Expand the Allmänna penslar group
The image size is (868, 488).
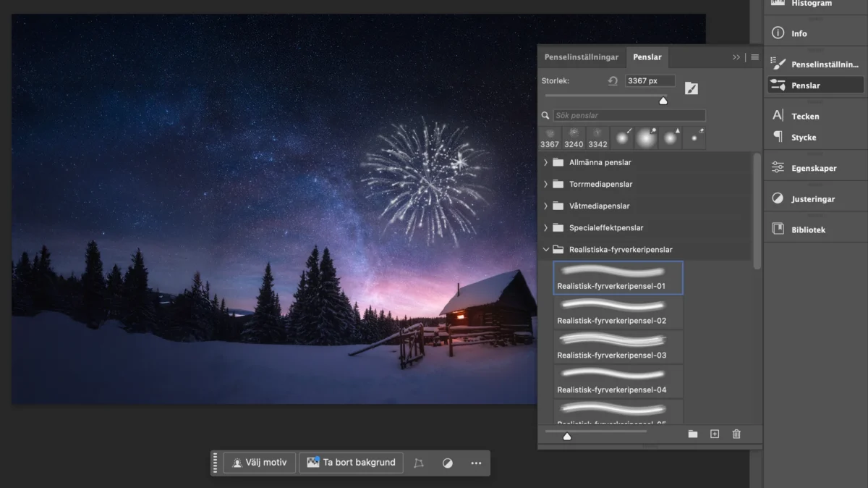coord(545,163)
